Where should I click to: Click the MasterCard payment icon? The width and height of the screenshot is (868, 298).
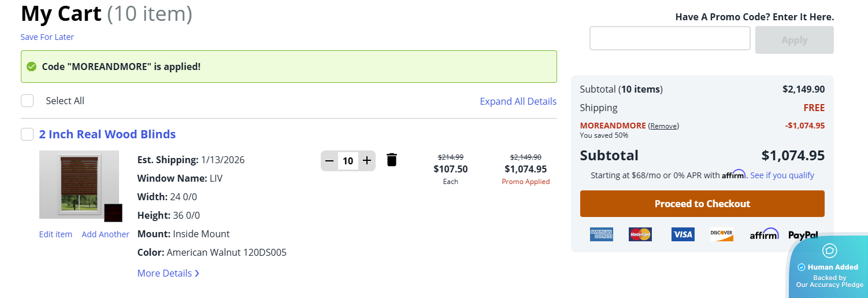coord(640,234)
